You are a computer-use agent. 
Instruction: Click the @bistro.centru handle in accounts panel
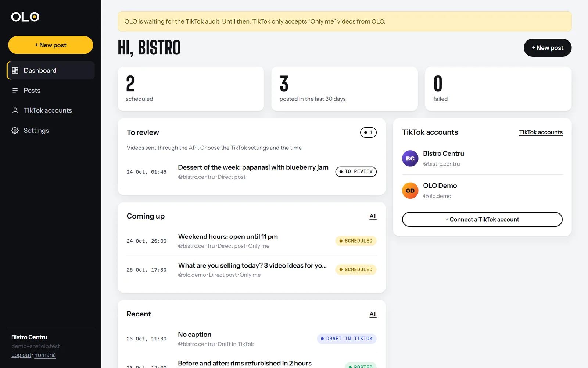441,164
